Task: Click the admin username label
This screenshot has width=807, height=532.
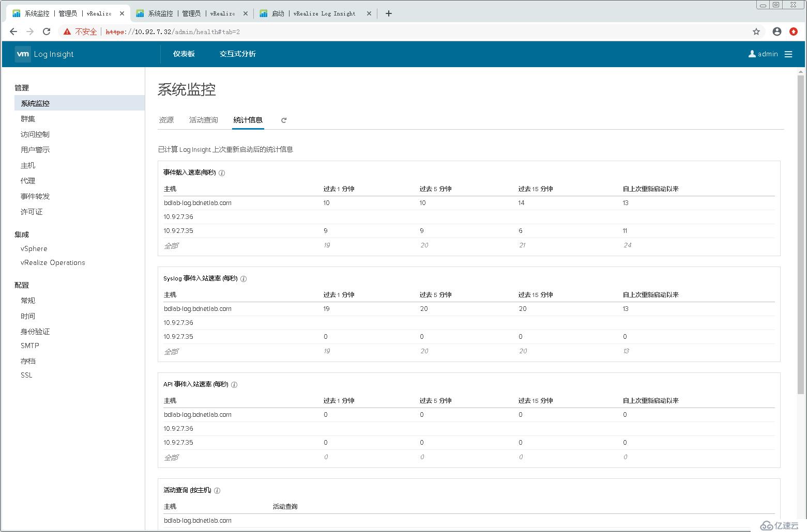Action: [768, 54]
